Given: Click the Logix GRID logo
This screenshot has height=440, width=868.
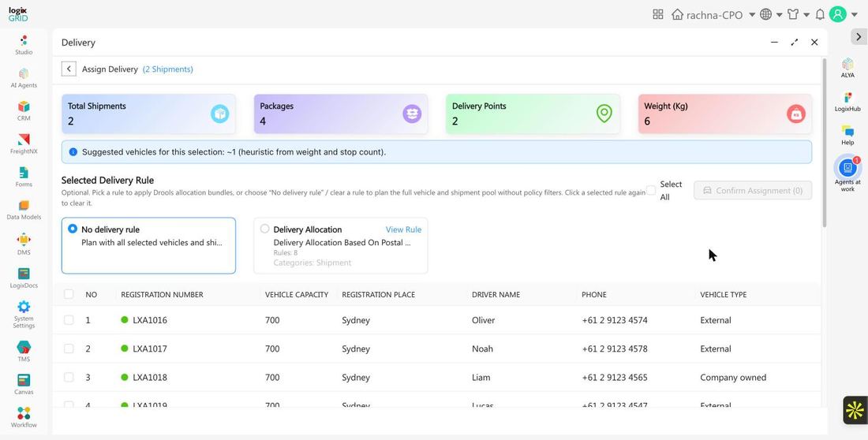Looking at the screenshot, I should (x=18, y=14).
